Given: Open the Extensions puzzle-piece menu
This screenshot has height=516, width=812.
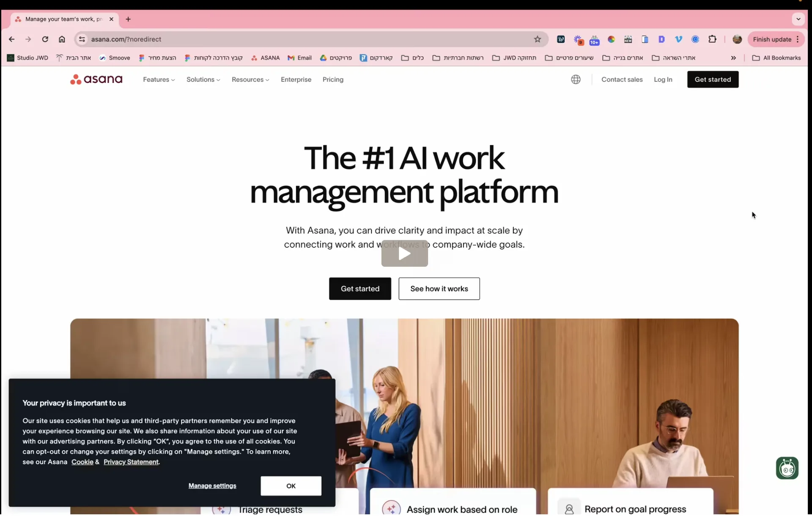Looking at the screenshot, I should pyautogui.click(x=713, y=39).
